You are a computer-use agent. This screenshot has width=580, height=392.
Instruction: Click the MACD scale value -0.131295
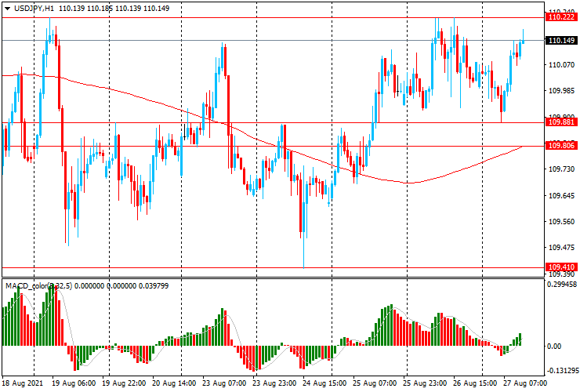pos(563,371)
